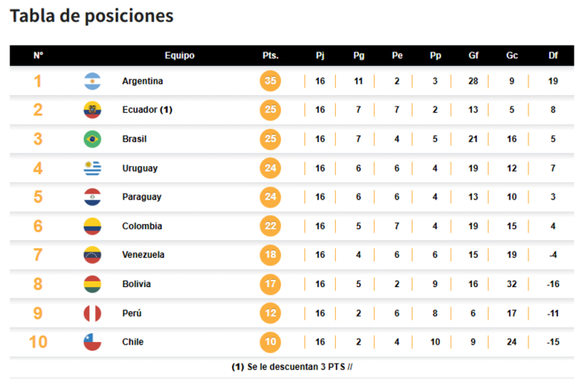Click the Tabla de posiciones heading
Screen dimensions: 588x379
92,16
